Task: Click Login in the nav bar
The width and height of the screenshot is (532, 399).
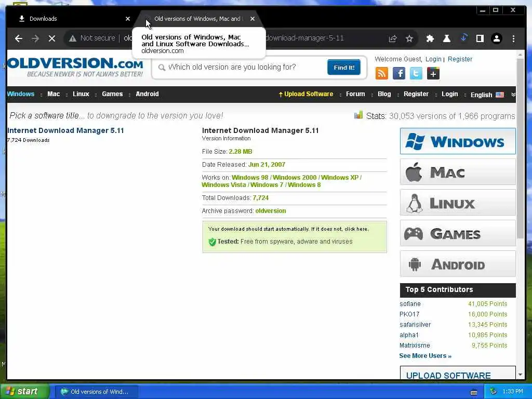Action: pyautogui.click(x=450, y=94)
